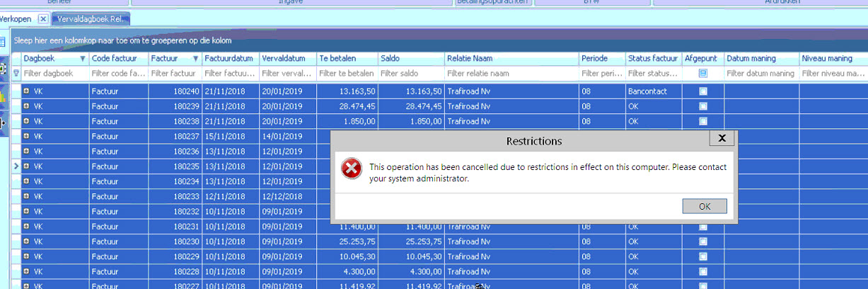Click the current-row arrow indicator for invoice 180235
Screen dimensions: 868x289
pos(16,166)
